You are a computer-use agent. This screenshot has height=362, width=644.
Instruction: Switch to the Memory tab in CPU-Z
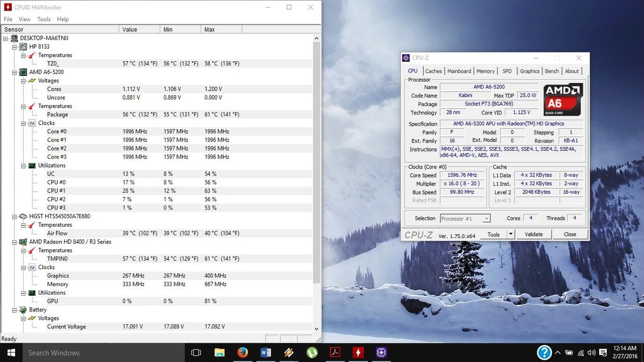pyautogui.click(x=486, y=71)
